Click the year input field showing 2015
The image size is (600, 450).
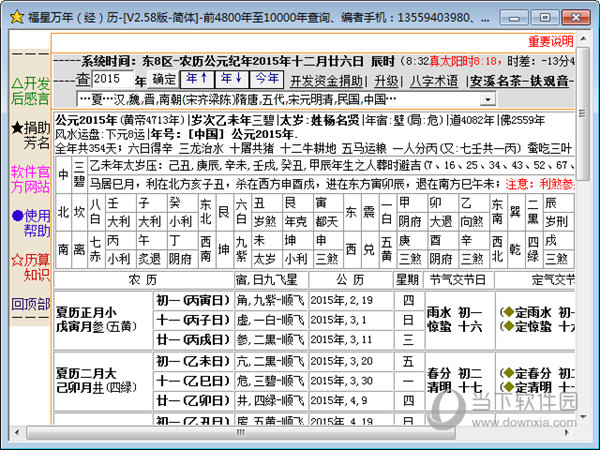tap(113, 79)
